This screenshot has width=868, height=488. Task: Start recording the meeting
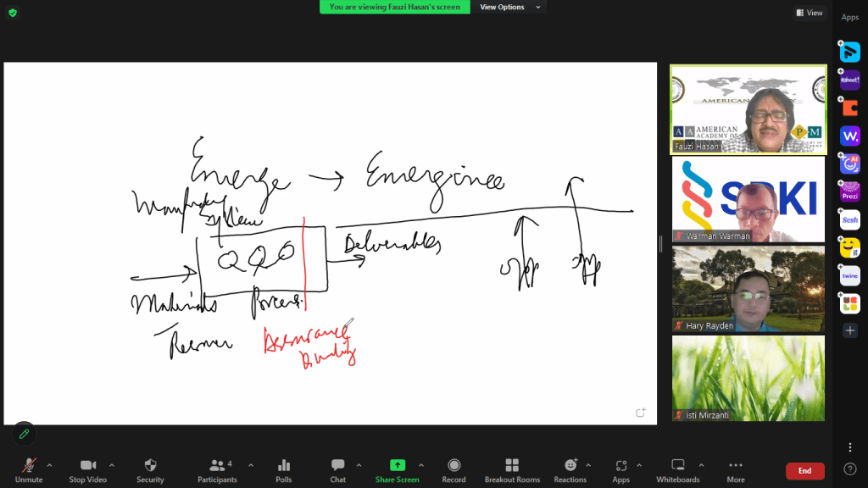[453, 471]
